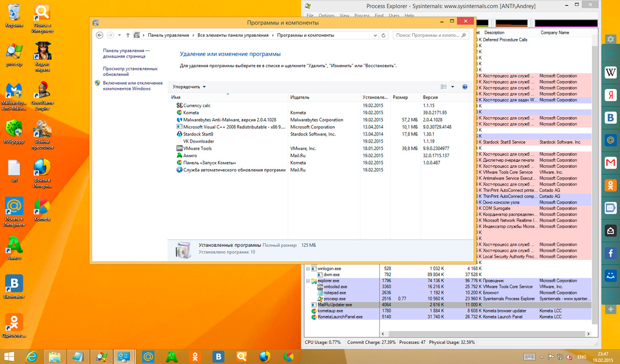620x364 pixels.
Task: Open Wikipedia shortcut in right sidebar
Action: coord(611,73)
